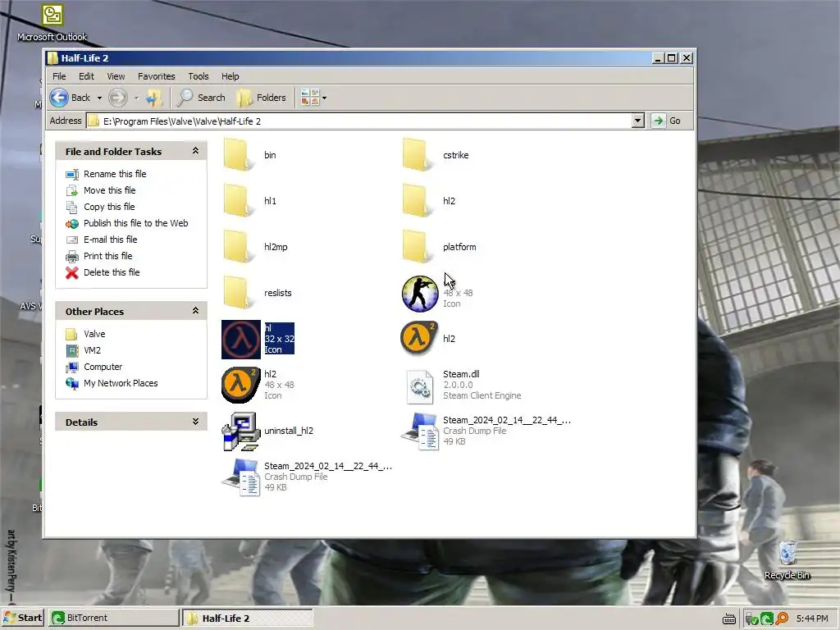Expand the Details panel
This screenshot has height=630, width=840.
click(x=195, y=422)
